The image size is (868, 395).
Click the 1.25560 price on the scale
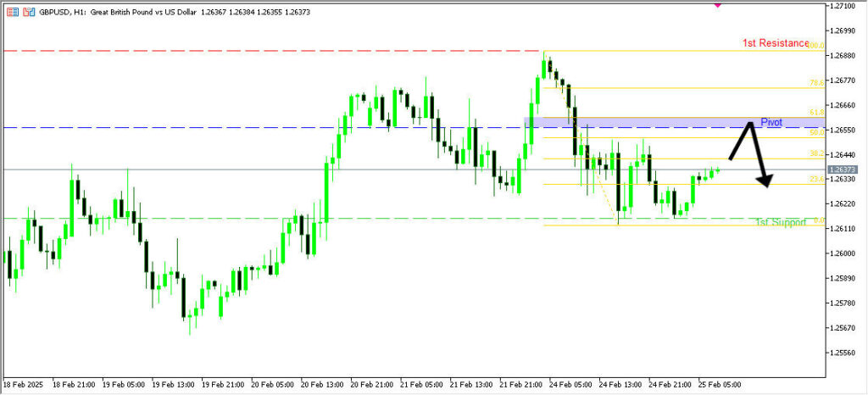(x=844, y=353)
